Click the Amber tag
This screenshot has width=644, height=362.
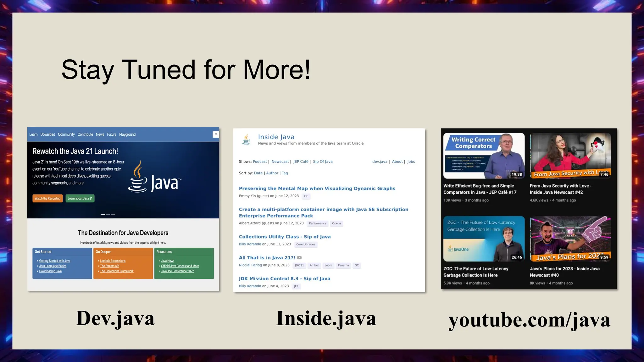314,265
